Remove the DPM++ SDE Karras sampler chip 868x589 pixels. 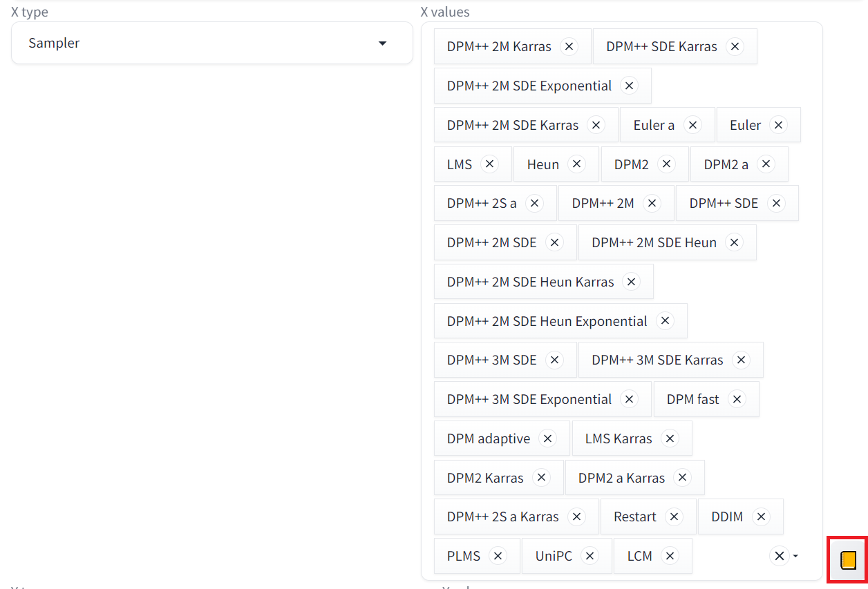(x=734, y=46)
